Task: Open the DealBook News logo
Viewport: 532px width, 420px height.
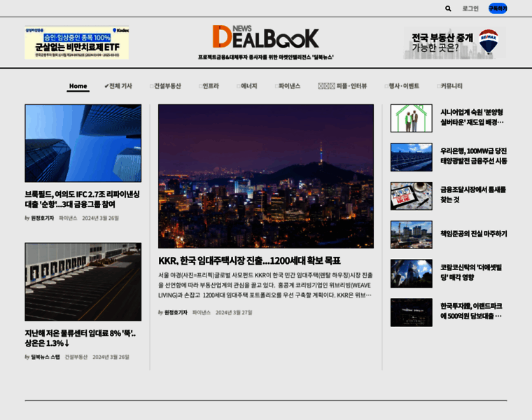Action: pos(266,36)
